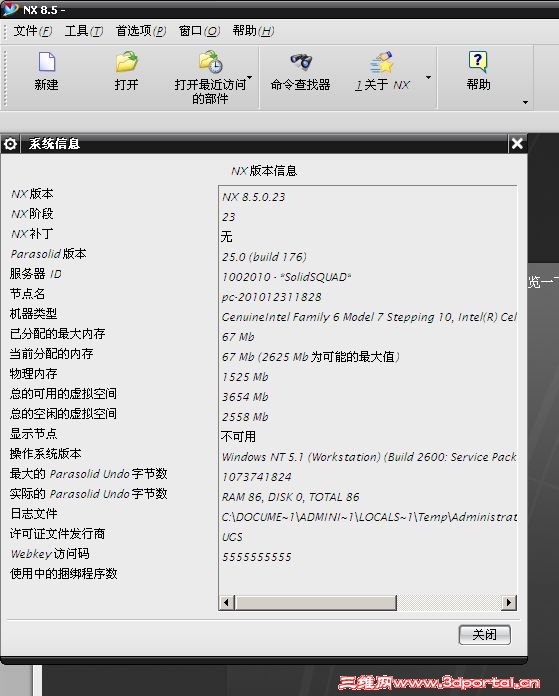Click the 日志文件 label
This screenshot has width=559, height=696.
pyautogui.click(x=34, y=514)
